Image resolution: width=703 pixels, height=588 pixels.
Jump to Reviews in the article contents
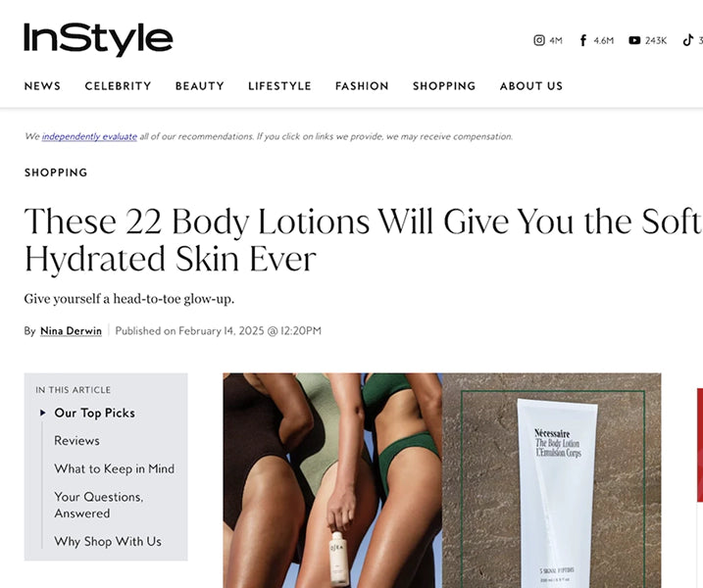pyautogui.click(x=76, y=441)
